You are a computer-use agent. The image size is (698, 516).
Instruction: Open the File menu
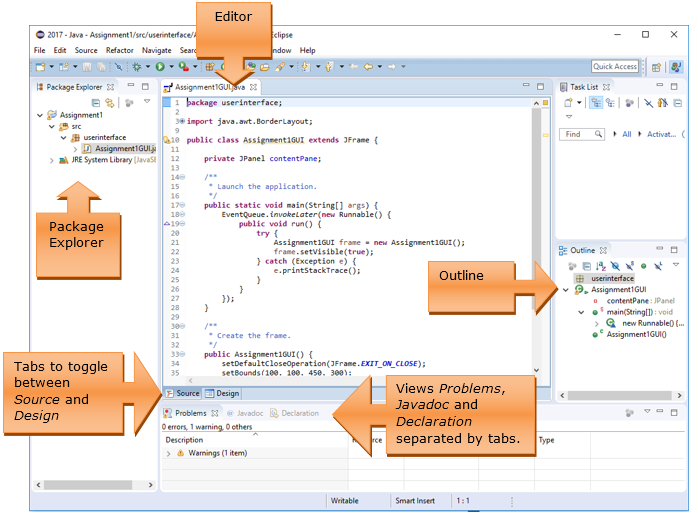point(40,50)
